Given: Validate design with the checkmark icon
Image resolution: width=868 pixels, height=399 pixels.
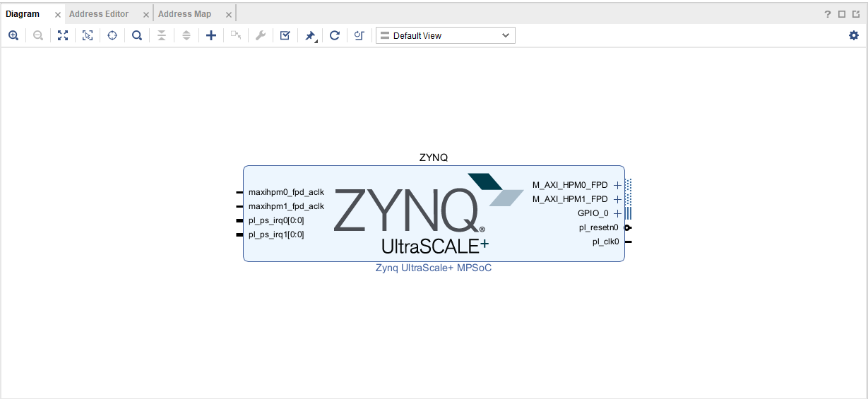Looking at the screenshot, I should 285,35.
